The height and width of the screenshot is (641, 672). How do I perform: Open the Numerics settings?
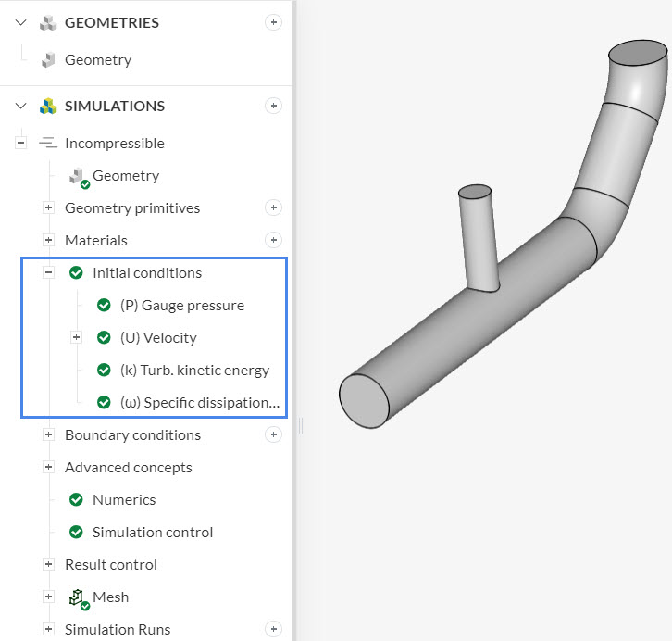(123, 499)
